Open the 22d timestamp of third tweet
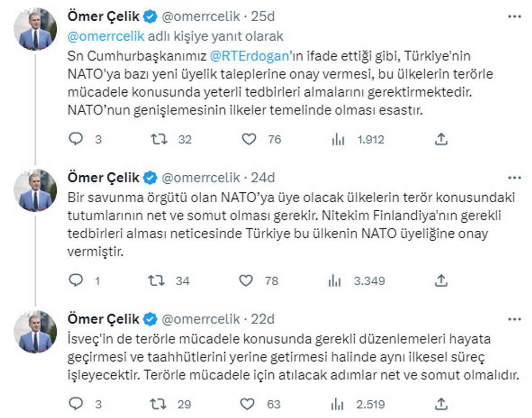Image resolution: width=532 pixels, height=418 pixels. pos(263,319)
